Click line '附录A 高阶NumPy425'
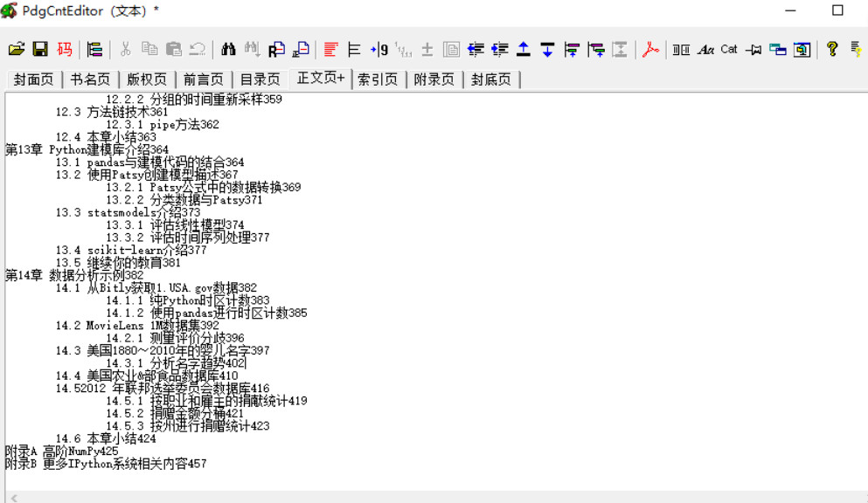 pyautogui.click(x=61, y=451)
